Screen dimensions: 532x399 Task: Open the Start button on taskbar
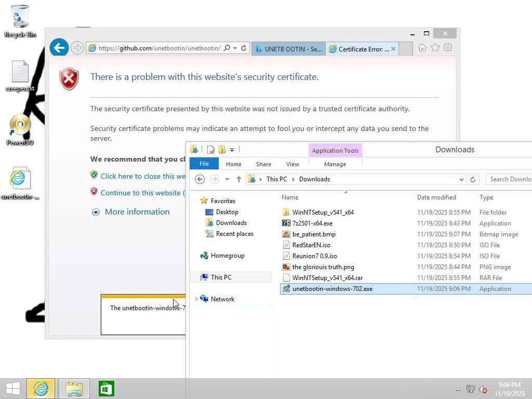point(13,389)
